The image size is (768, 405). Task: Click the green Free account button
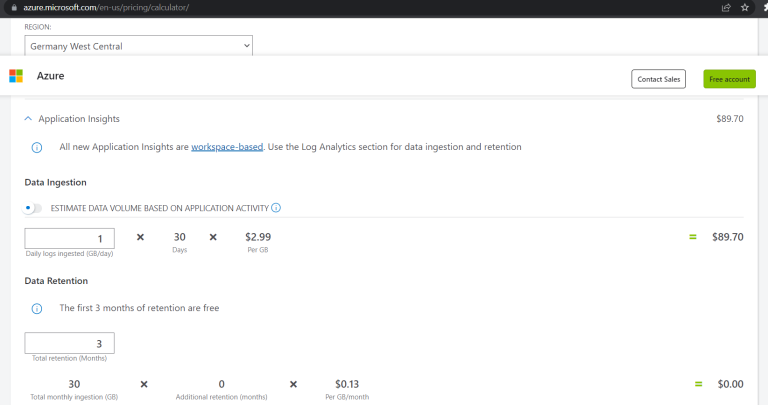click(x=729, y=79)
